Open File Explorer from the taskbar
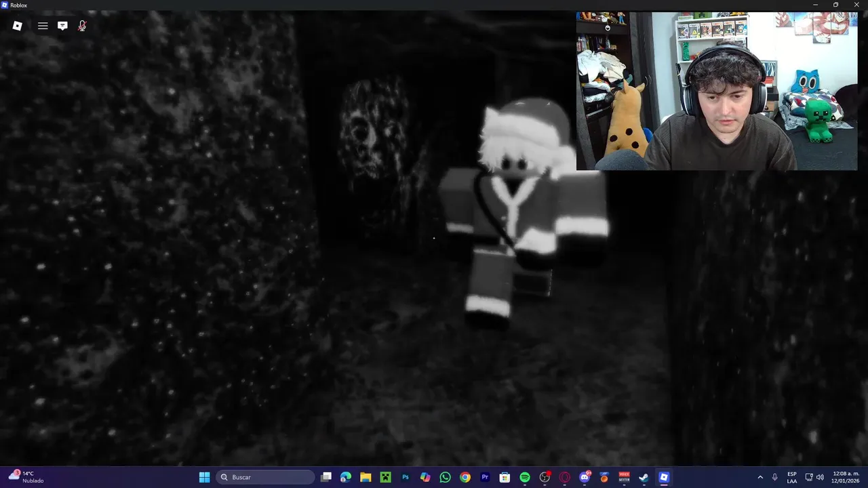The image size is (868, 488). [x=366, y=477]
